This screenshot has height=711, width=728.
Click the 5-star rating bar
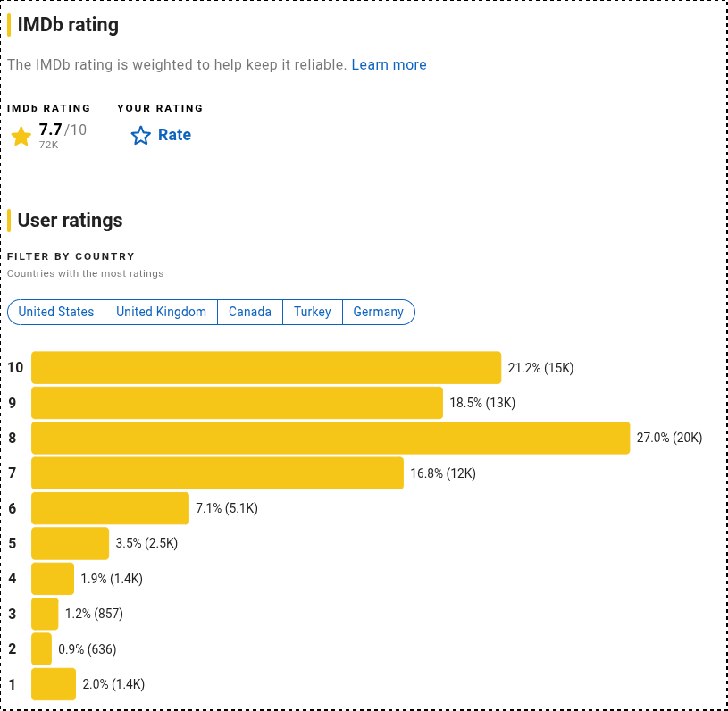pyautogui.click(x=70, y=543)
